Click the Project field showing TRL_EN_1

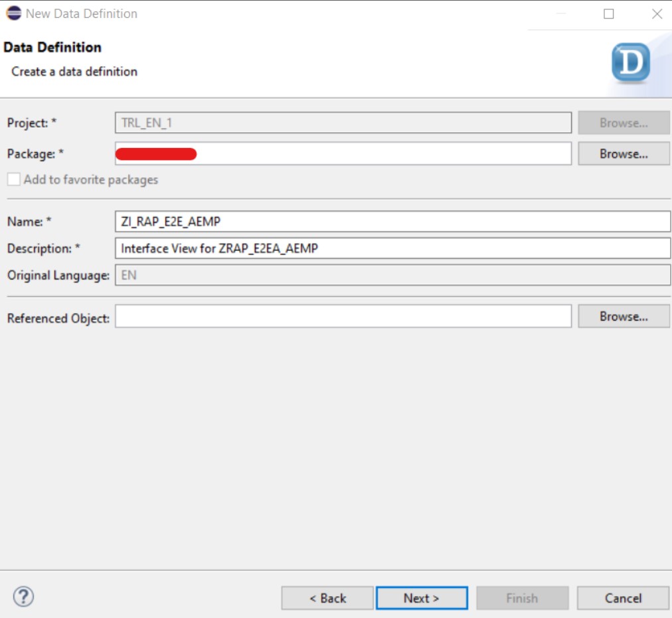[x=343, y=123]
